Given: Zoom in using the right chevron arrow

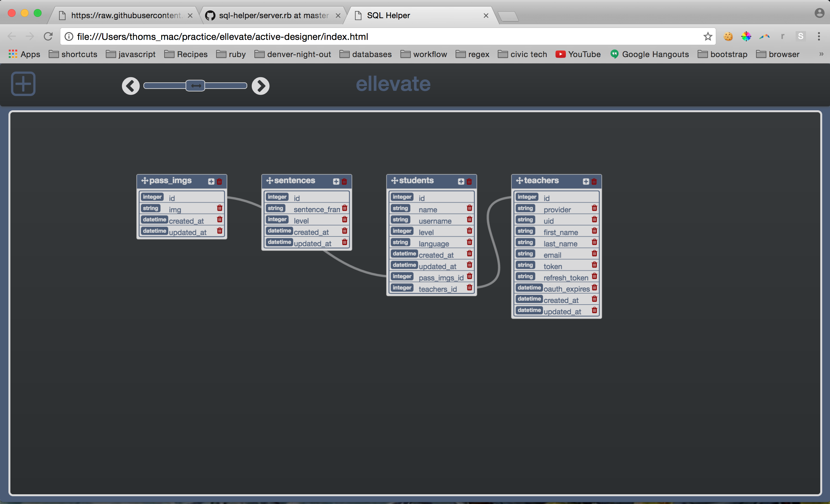Looking at the screenshot, I should click(x=260, y=86).
